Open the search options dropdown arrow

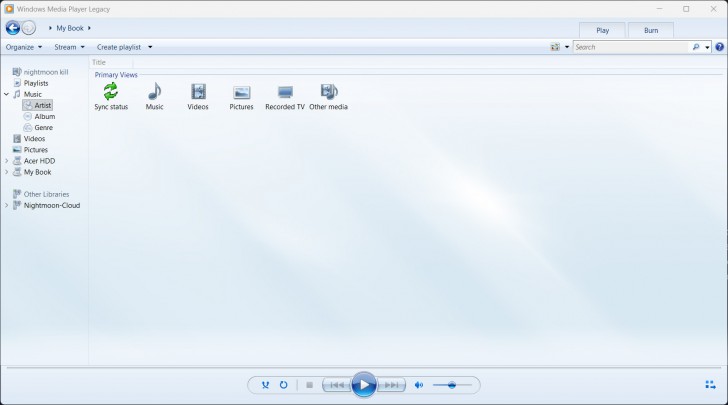pos(707,47)
